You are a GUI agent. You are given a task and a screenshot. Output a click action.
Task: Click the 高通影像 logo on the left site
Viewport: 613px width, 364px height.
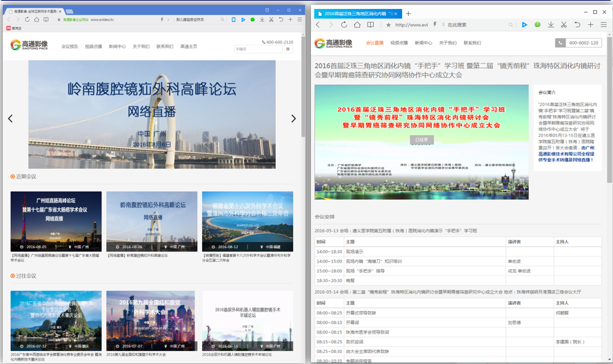30,45
